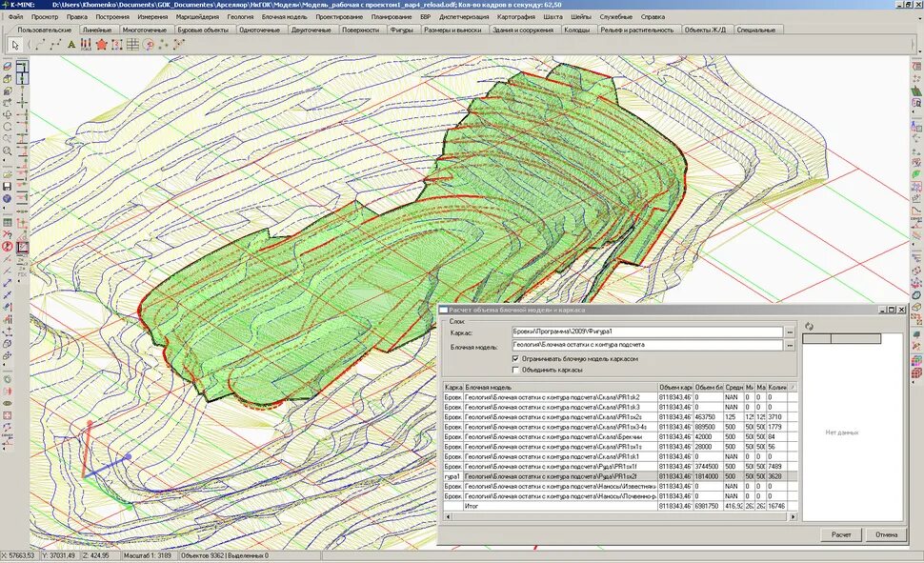Screen dimensions: 924x563
Task: Click the blue shield icon in left toolbar
Action: [x=7, y=199]
